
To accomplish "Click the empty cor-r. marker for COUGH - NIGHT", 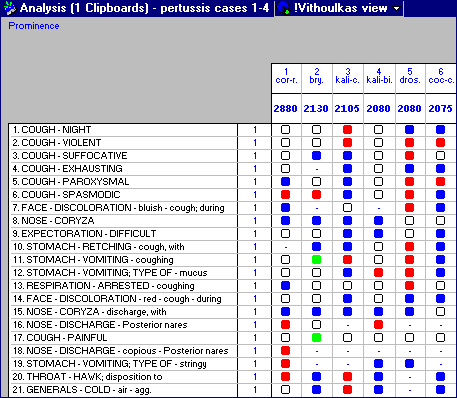I will (286, 130).
